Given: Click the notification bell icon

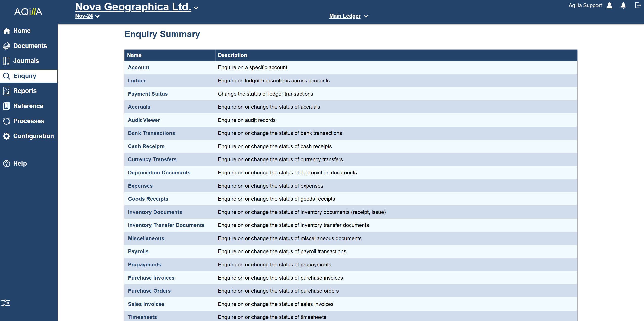Looking at the screenshot, I should (x=623, y=6).
